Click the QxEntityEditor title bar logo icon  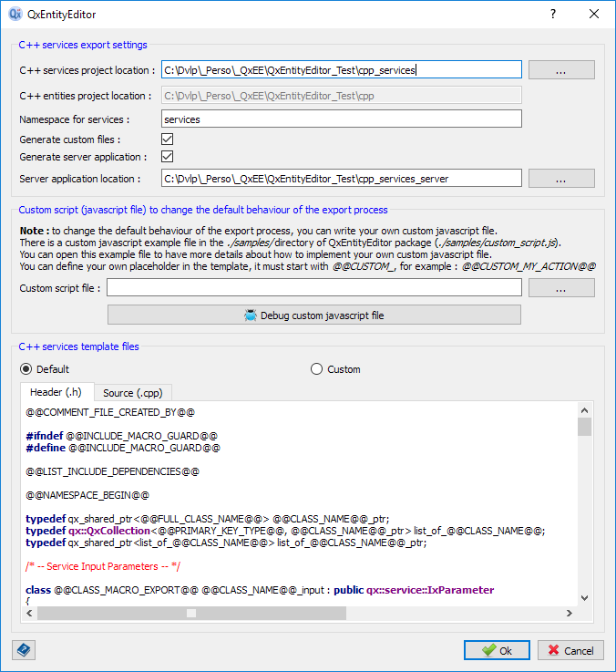pyautogui.click(x=15, y=15)
